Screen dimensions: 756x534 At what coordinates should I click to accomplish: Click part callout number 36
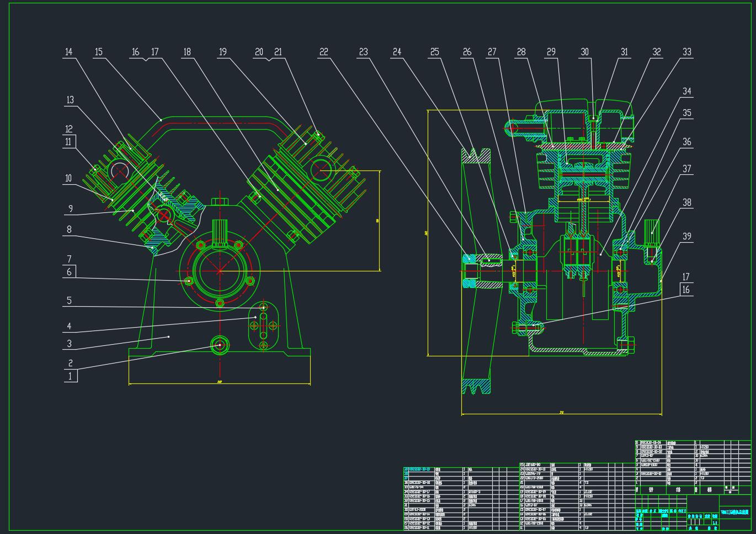click(x=686, y=142)
